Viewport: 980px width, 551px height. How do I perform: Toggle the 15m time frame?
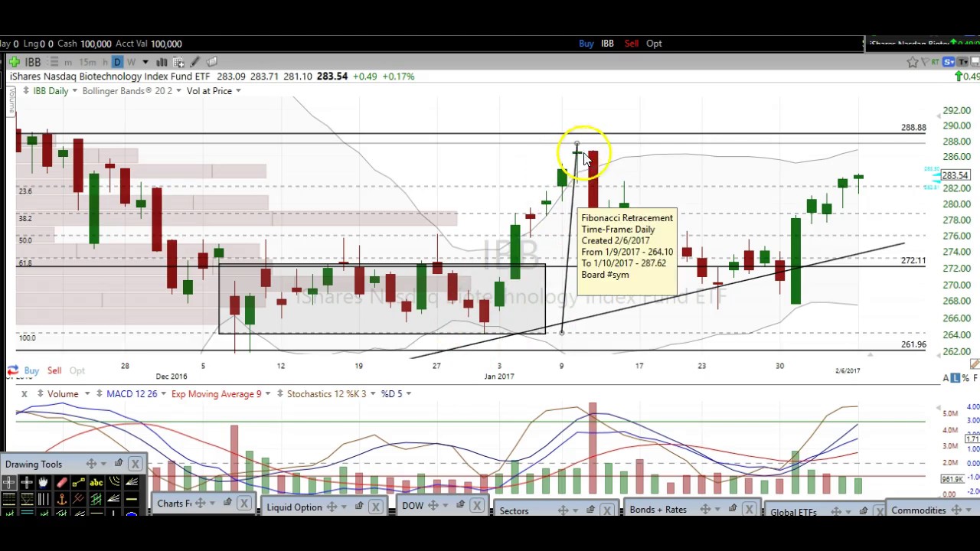[x=87, y=62]
